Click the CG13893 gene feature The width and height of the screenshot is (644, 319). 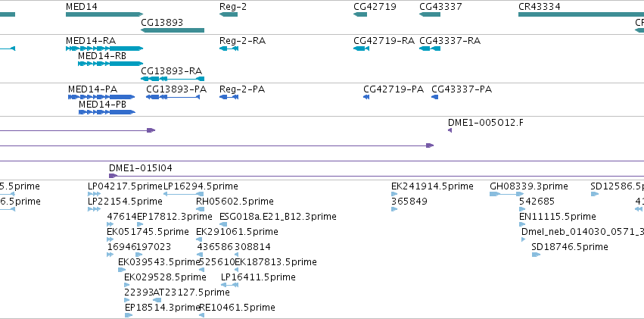coord(173,30)
